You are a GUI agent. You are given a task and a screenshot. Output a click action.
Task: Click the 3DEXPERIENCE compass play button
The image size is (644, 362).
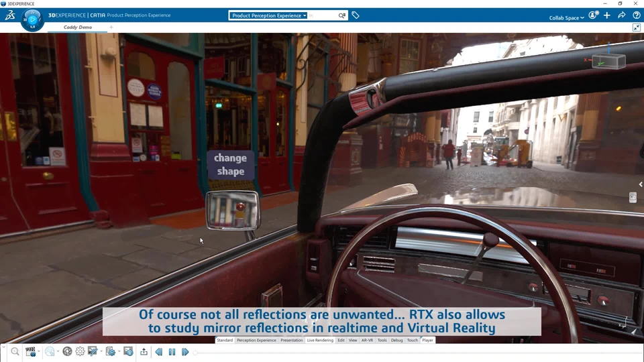(x=32, y=19)
